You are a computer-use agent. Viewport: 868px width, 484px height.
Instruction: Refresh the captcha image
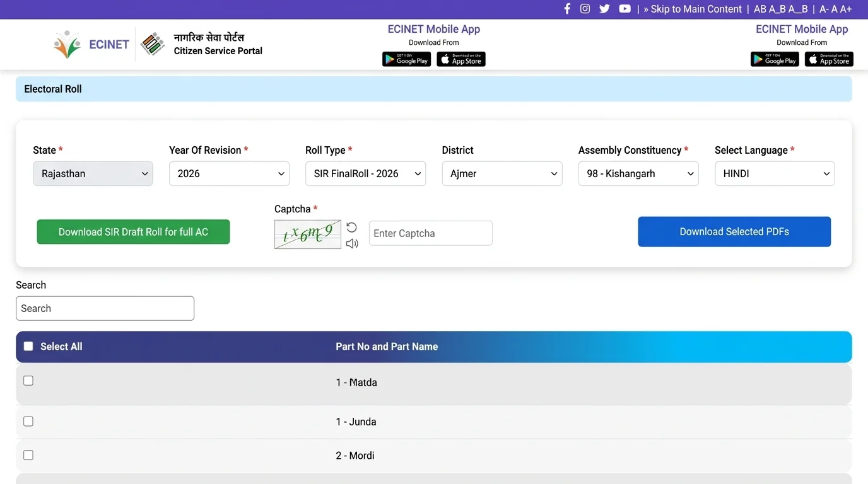click(351, 227)
